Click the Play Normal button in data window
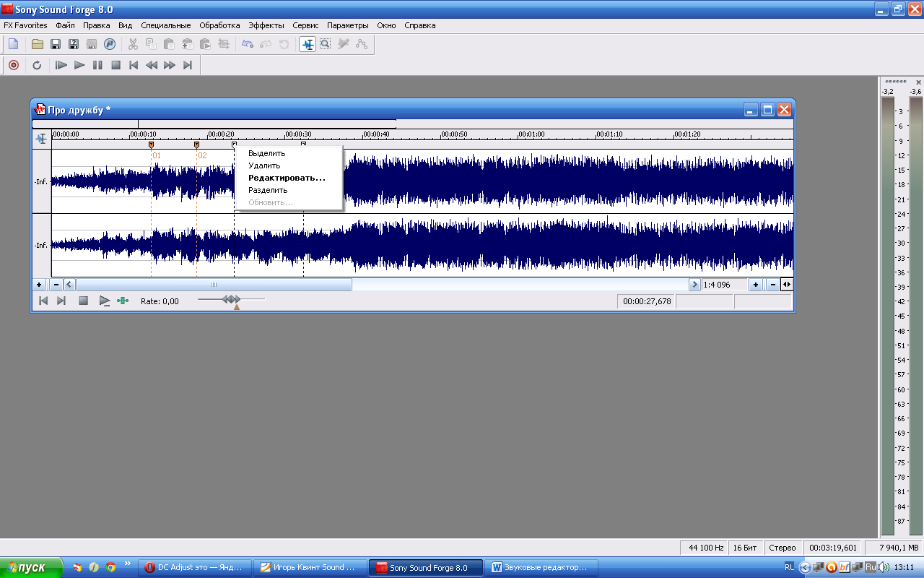Viewport: 924px width, 578px height. (105, 301)
